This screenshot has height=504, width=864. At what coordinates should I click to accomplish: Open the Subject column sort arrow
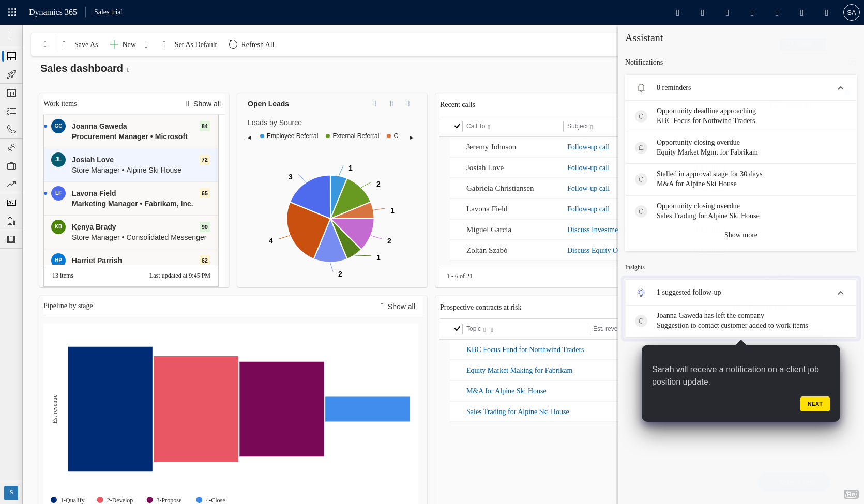(x=592, y=127)
